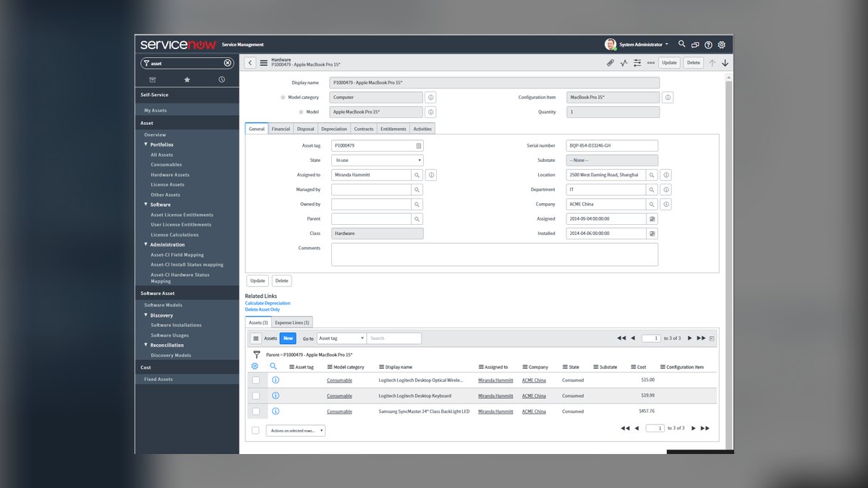Go back using the header arrow
Viewport: 868px width, 488px height.
[250, 63]
